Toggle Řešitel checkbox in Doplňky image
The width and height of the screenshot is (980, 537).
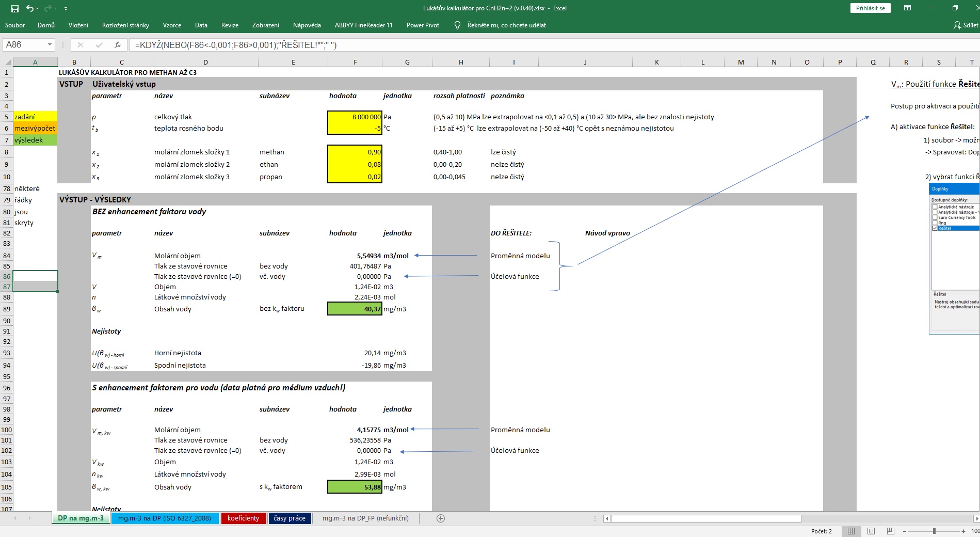coord(935,228)
